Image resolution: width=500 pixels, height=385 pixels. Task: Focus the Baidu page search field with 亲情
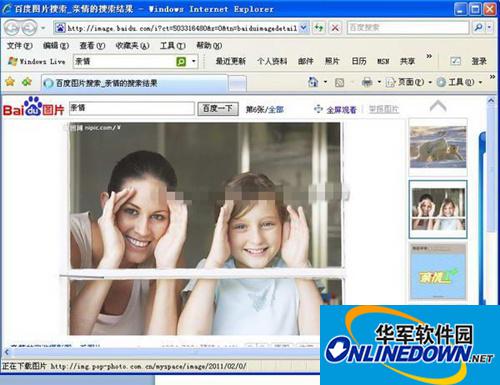coord(131,108)
